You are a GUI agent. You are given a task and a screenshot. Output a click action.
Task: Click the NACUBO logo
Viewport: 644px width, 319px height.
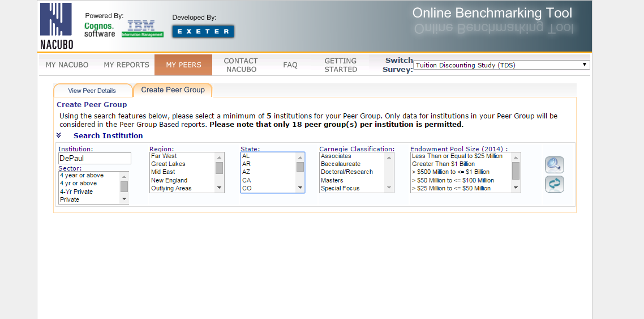coord(57,27)
